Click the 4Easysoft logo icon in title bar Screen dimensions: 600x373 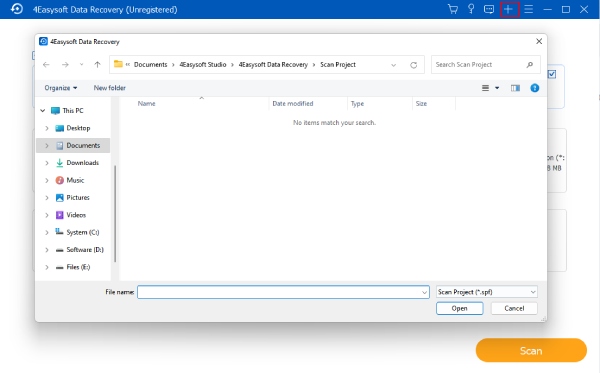[16, 9]
